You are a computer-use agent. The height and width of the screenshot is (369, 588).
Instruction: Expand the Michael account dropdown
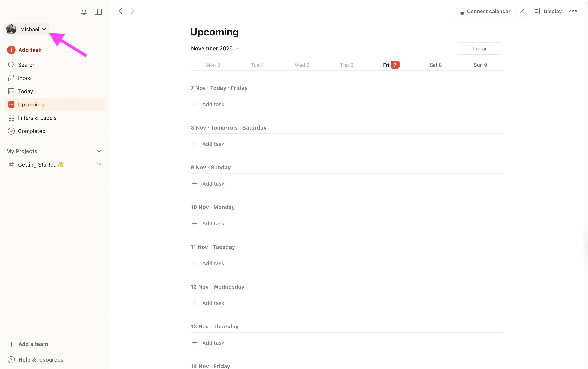(x=44, y=29)
